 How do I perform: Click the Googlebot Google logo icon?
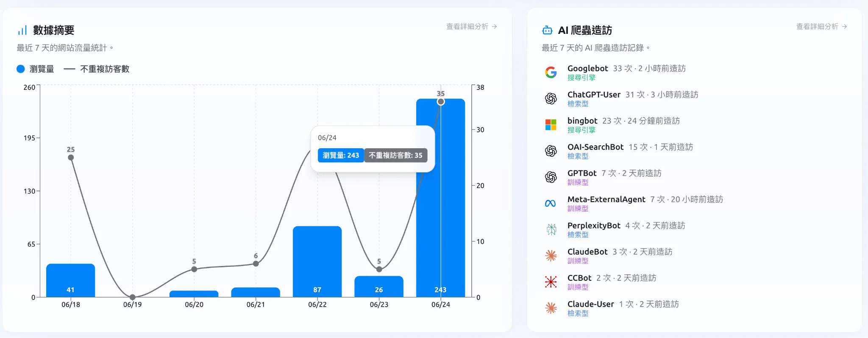[551, 72]
